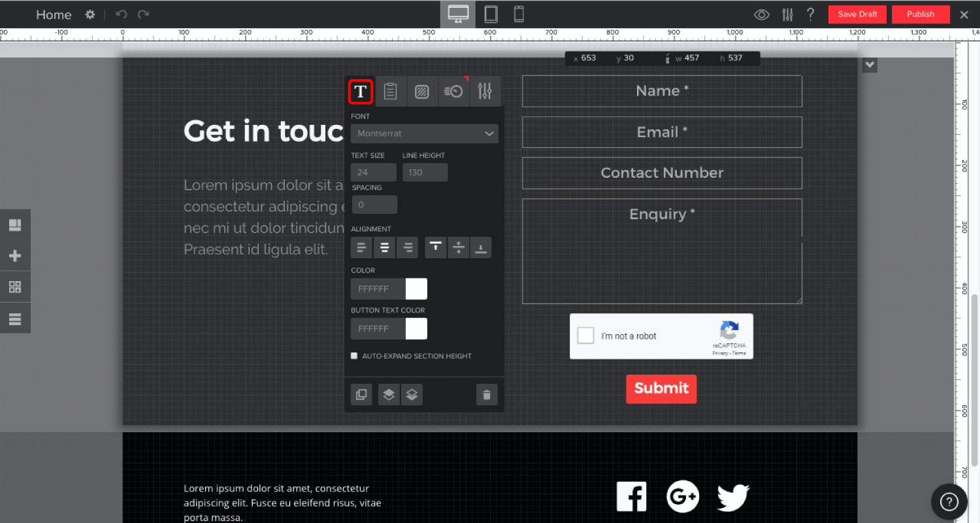
Task: Switch to mobile phone preview mode
Action: [x=518, y=14]
